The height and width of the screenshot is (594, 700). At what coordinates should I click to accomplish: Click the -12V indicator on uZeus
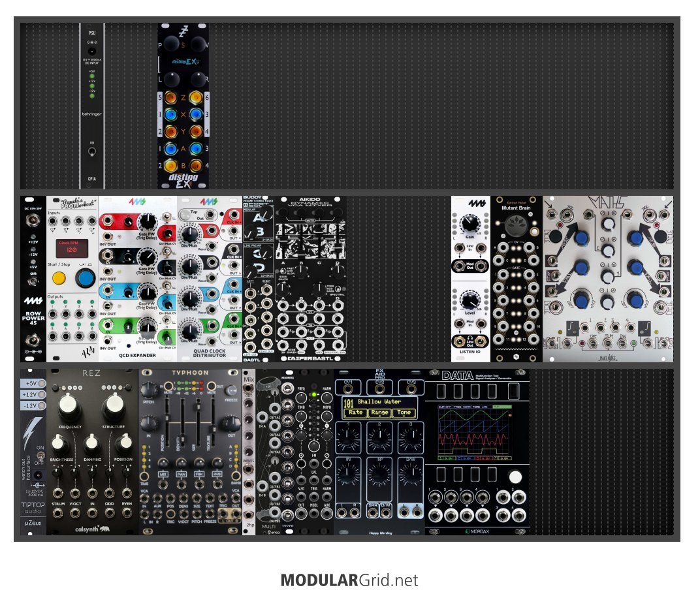click(33, 405)
